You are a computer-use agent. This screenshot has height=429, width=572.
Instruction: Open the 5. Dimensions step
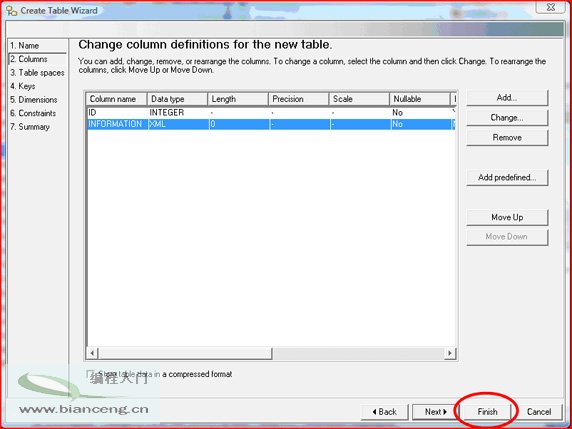point(33,100)
